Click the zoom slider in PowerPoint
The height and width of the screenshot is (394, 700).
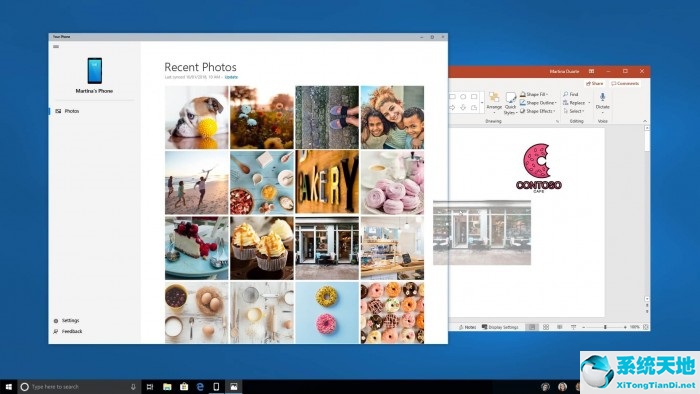pyautogui.click(x=604, y=327)
